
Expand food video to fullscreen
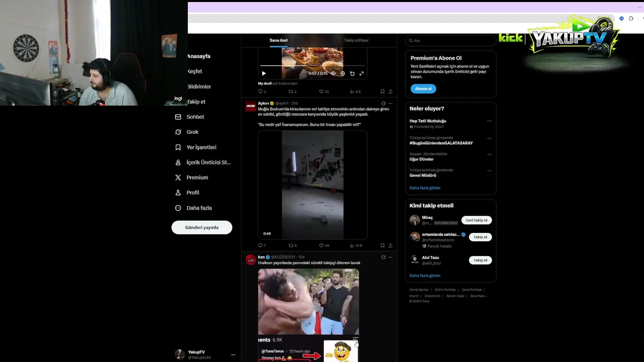coord(361,73)
